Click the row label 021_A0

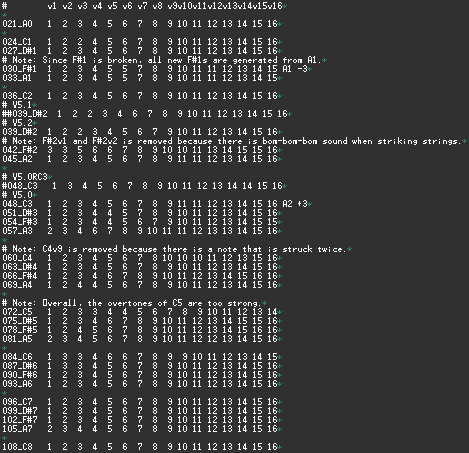click(17, 24)
